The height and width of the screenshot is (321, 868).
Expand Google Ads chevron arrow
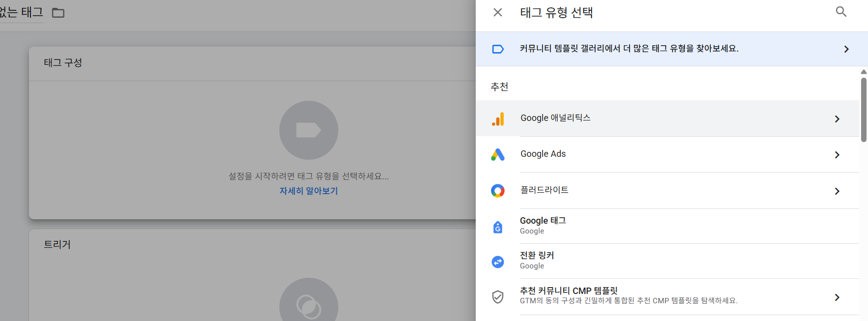(x=837, y=155)
